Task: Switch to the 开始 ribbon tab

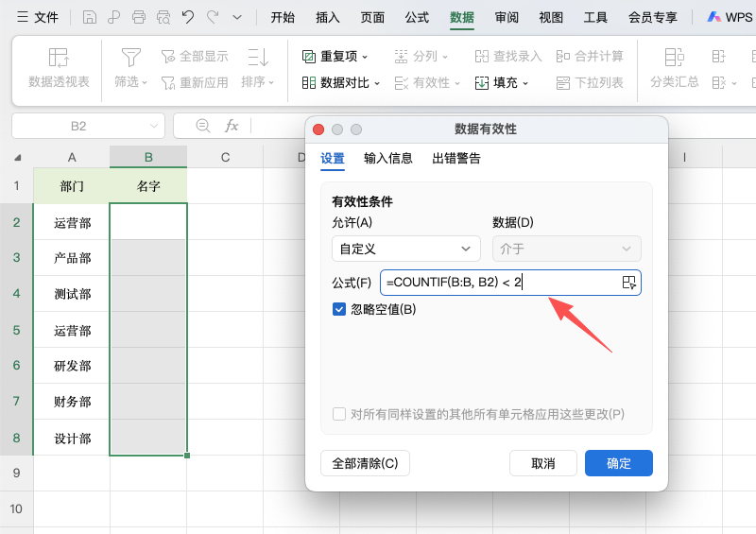Action: pos(283,18)
